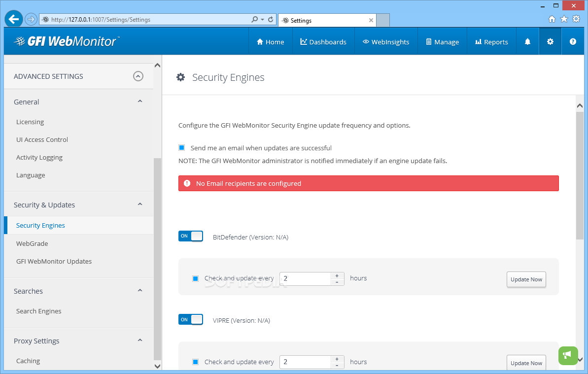
Task: Click the browser back arrow button
Action: coord(13,19)
